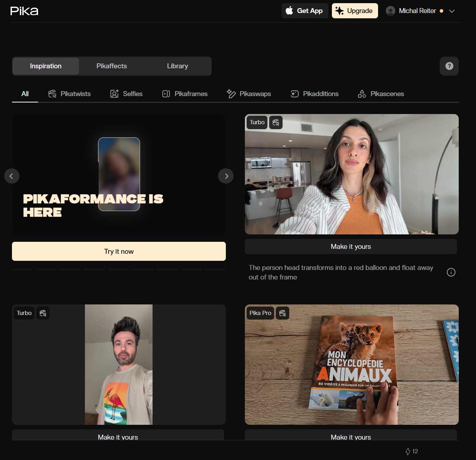Expand the account menu chevron
This screenshot has width=476, height=460.
pos(452,11)
